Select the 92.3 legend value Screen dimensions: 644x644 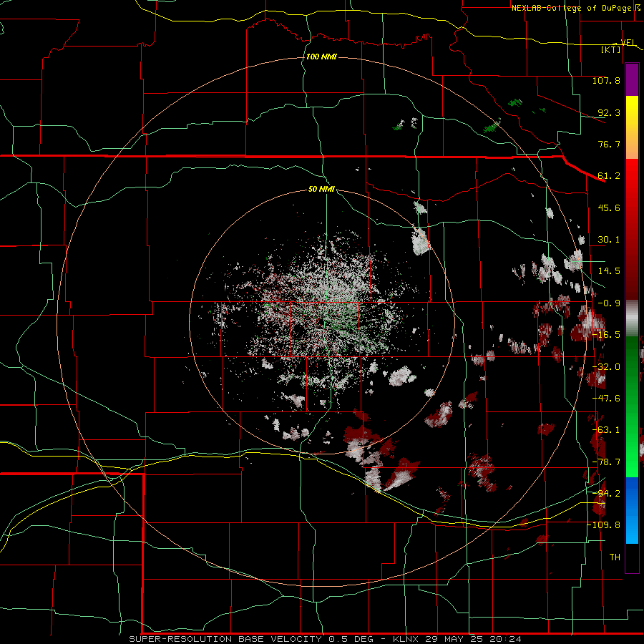(609, 112)
